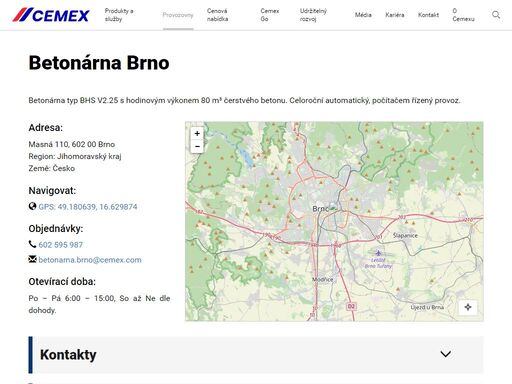Click the globe icon beside GPS
Image resolution: width=512 pixels, height=384 pixels.
pyautogui.click(x=32, y=206)
